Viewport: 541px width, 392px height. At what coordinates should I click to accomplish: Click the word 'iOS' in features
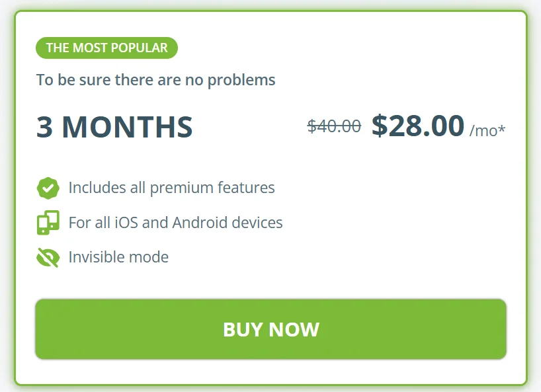pyautogui.click(x=127, y=223)
